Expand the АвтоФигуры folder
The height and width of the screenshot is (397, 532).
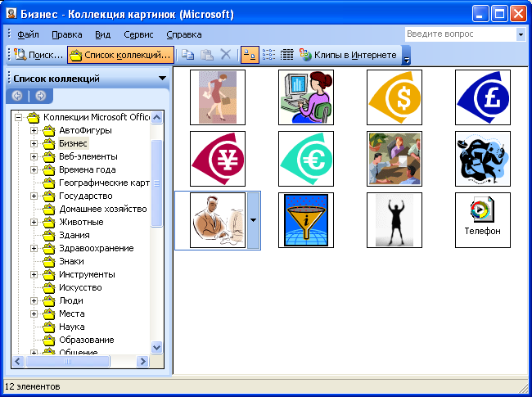coord(34,130)
